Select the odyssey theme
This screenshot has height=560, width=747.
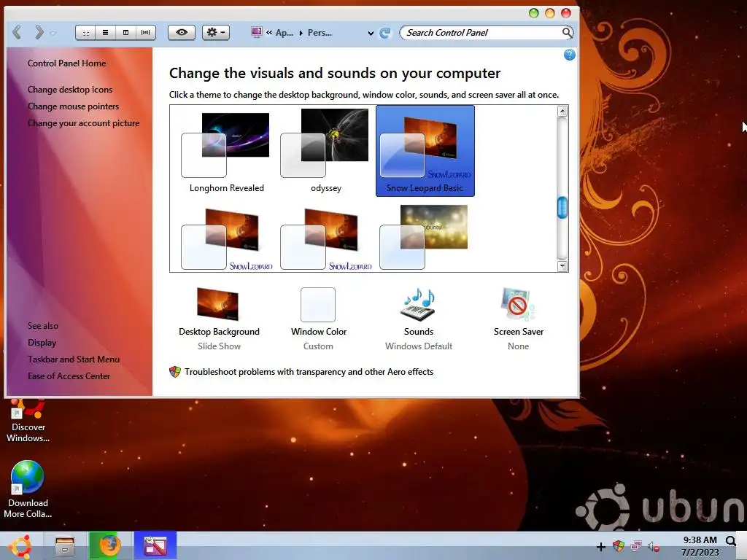(x=326, y=152)
